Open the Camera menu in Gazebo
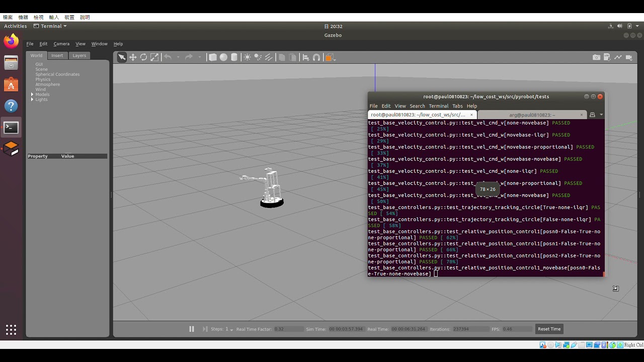Viewport: 644px width, 362px height. click(61, 44)
